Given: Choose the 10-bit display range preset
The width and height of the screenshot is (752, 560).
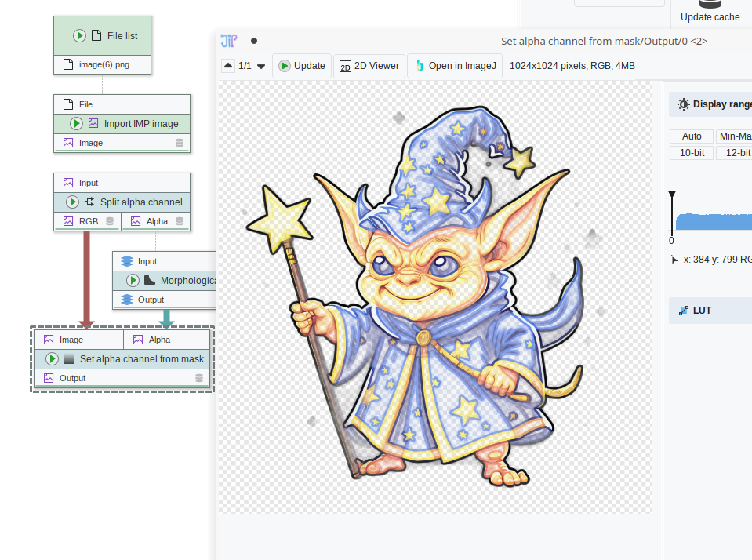Looking at the screenshot, I should click(691, 153).
